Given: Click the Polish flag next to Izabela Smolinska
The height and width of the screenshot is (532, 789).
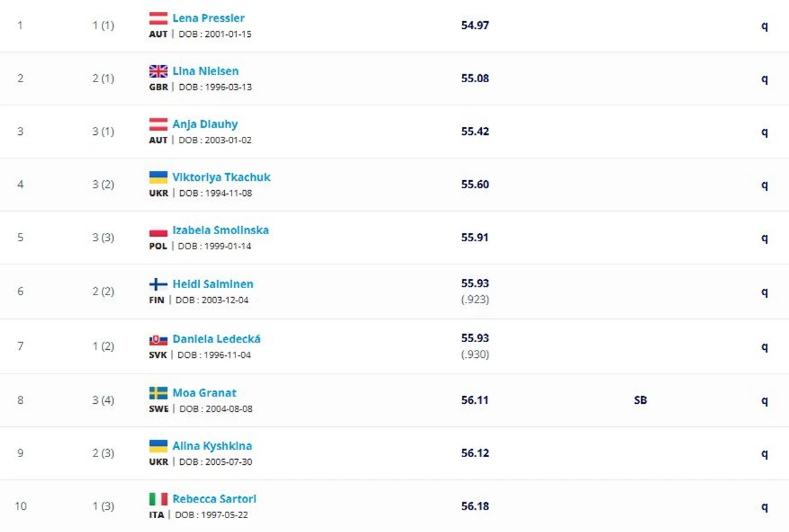Looking at the screenshot, I should pos(158,231).
